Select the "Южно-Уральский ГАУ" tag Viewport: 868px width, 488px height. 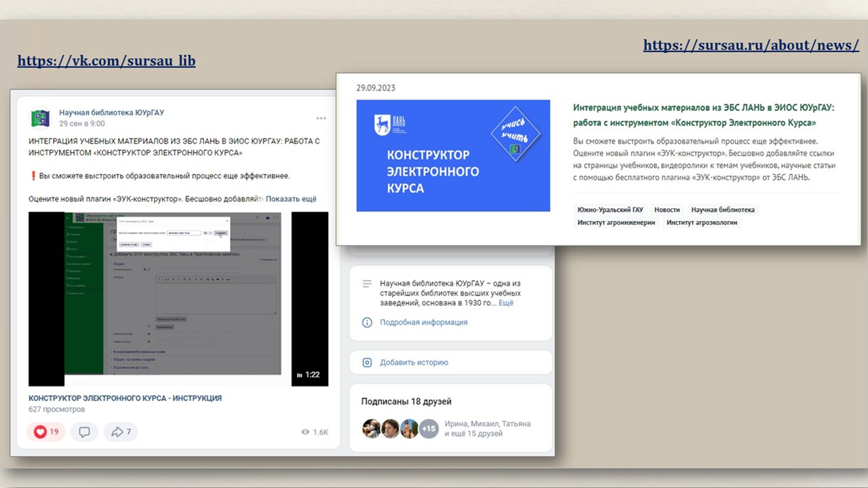tap(610, 210)
